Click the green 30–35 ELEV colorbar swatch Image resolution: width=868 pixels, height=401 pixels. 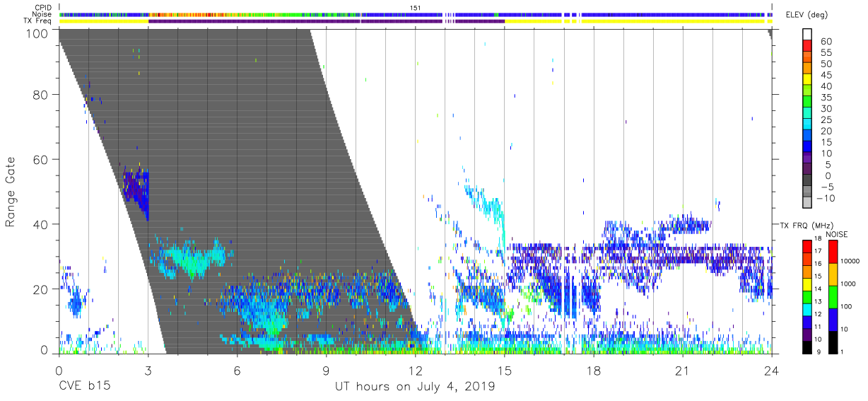807,103
